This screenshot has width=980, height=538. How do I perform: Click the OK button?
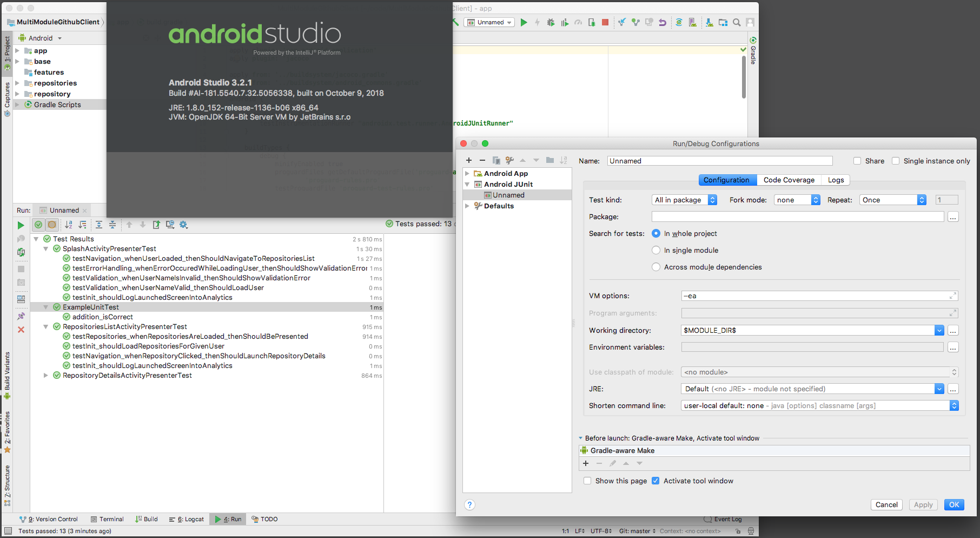(954, 504)
